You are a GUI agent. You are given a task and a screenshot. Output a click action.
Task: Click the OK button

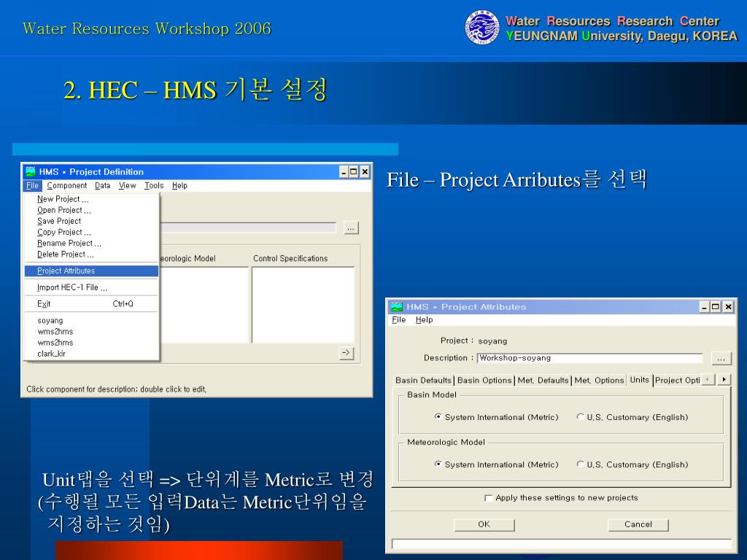(484, 524)
